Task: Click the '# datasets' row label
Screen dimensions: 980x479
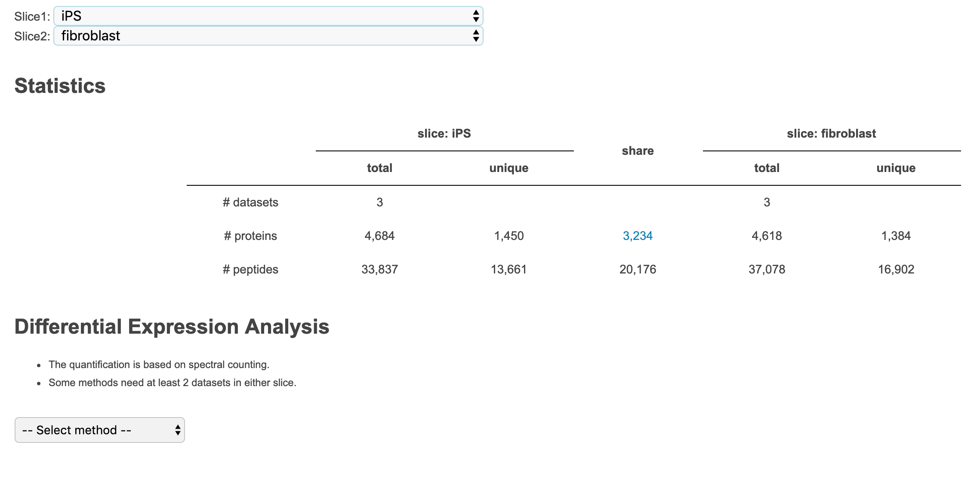Action: click(250, 202)
